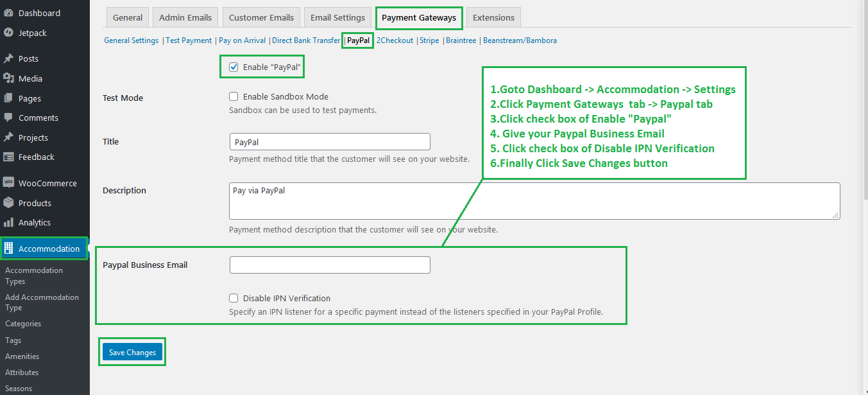
Task: Click the Dashboard gauge icon in sidebar
Action: (x=8, y=13)
